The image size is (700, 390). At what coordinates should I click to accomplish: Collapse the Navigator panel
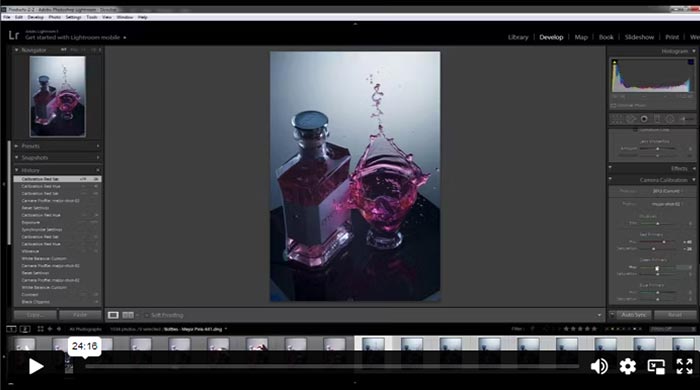17,50
